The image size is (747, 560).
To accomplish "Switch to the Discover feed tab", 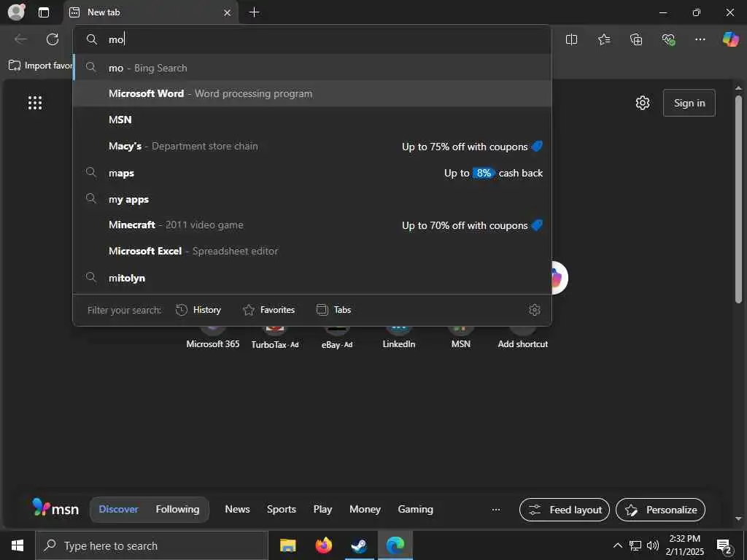I will 118,510.
